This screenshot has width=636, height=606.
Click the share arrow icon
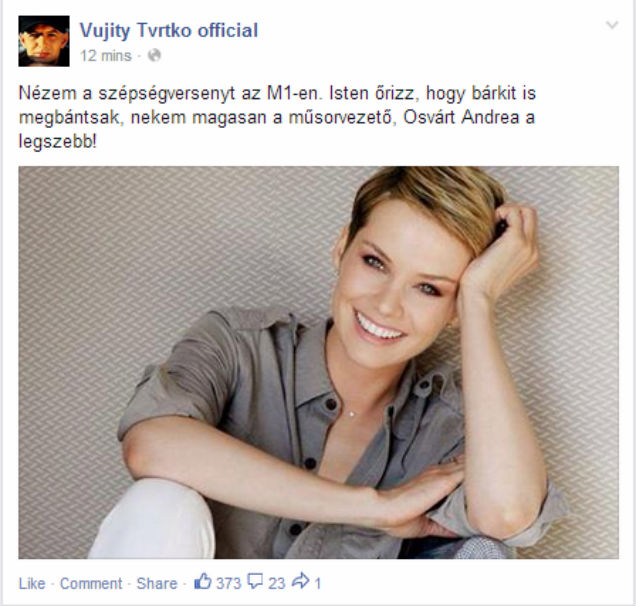click(301, 581)
